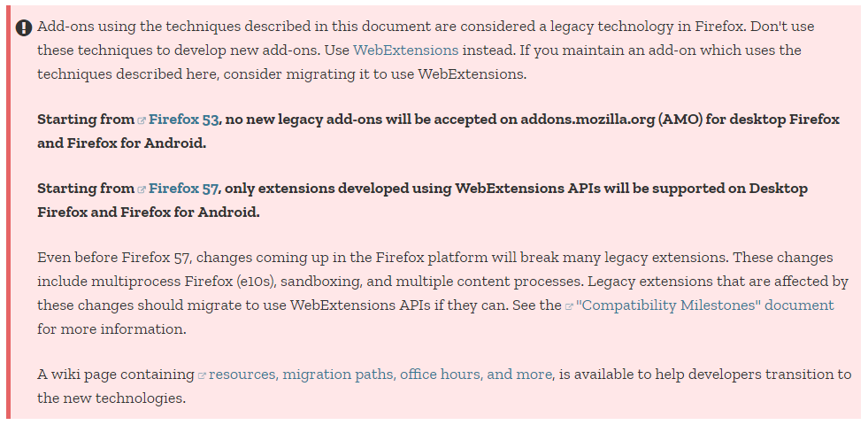Click "for more information." text
Screen dimensions: 868x425
[x=111, y=328]
